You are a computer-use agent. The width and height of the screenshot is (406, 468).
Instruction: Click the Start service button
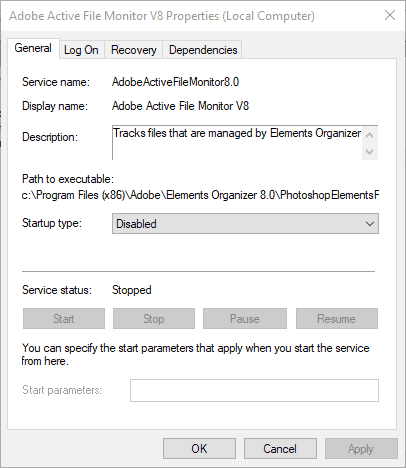[64, 319]
